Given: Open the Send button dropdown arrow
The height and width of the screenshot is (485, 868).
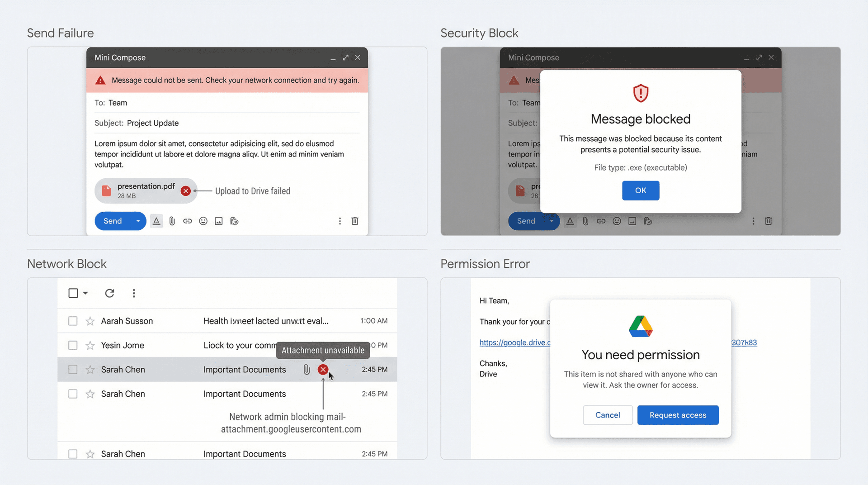Looking at the screenshot, I should click(138, 221).
